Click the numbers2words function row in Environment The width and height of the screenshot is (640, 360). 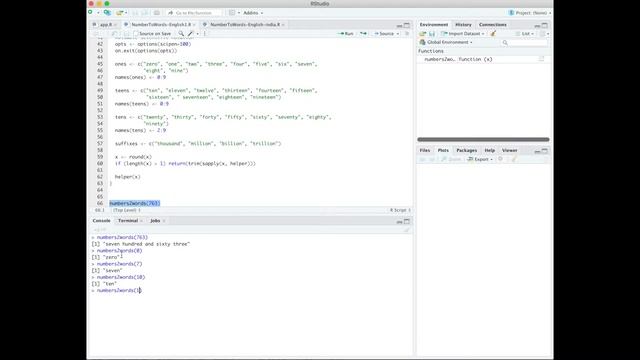point(483,59)
